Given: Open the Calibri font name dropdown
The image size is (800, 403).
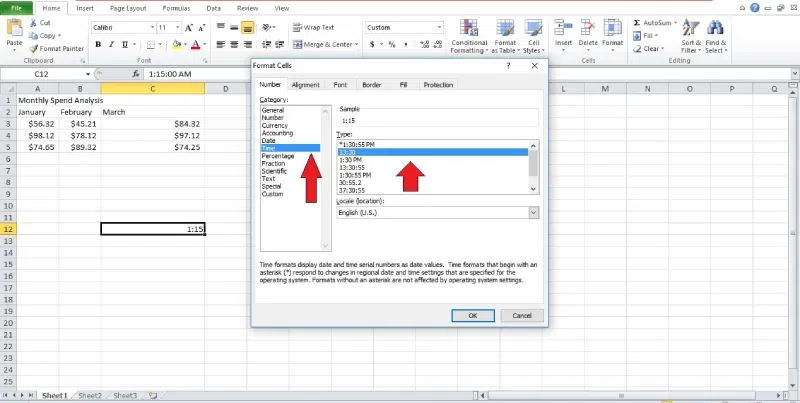Looking at the screenshot, I should pyautogui.click(x=153, y=28).
